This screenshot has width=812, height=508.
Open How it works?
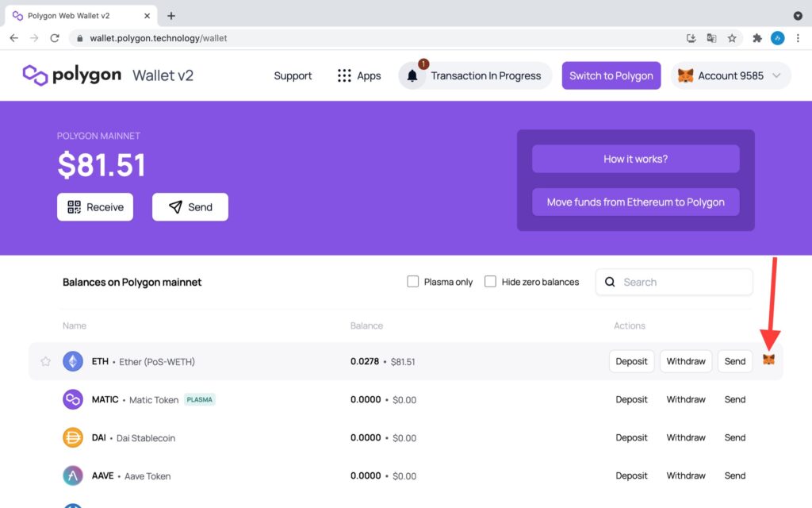point(635,159)
